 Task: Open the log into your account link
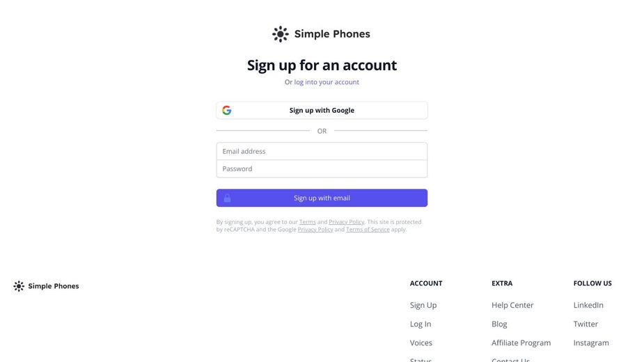327,82
